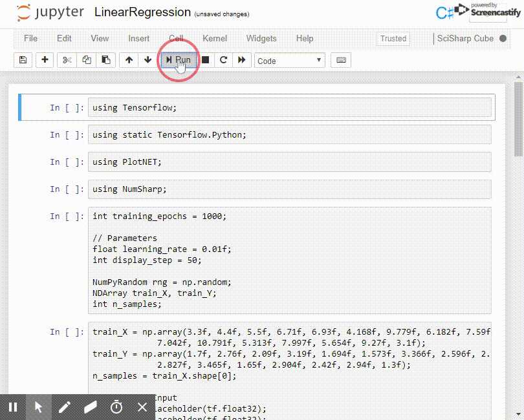
Task: Run the selected cell
Action: pos(179,60)
